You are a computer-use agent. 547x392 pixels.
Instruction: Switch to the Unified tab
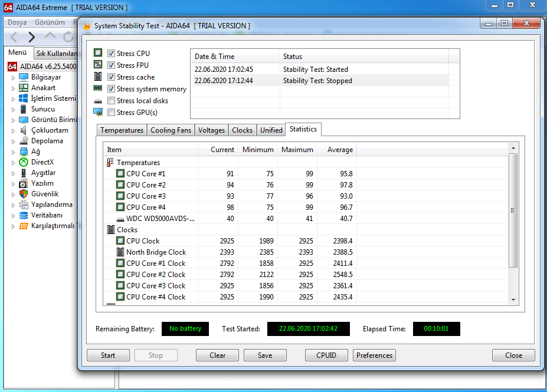[271, 130]
